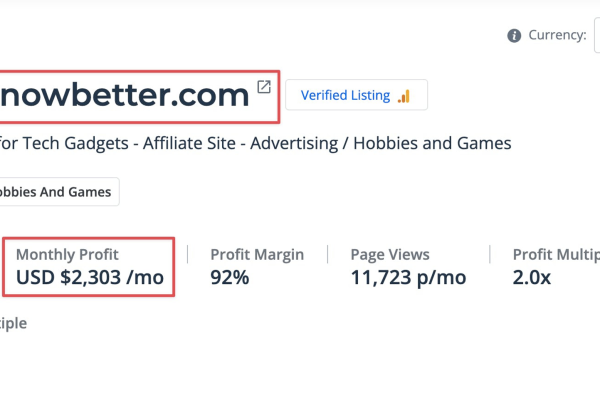Click the currency info icon
600x400 pixels.
[x=514, y=36]
